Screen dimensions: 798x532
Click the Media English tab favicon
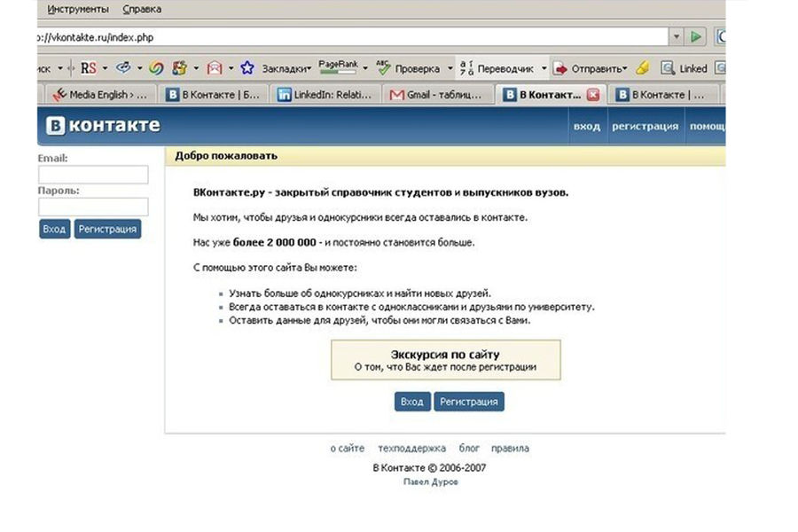(59, 95)
